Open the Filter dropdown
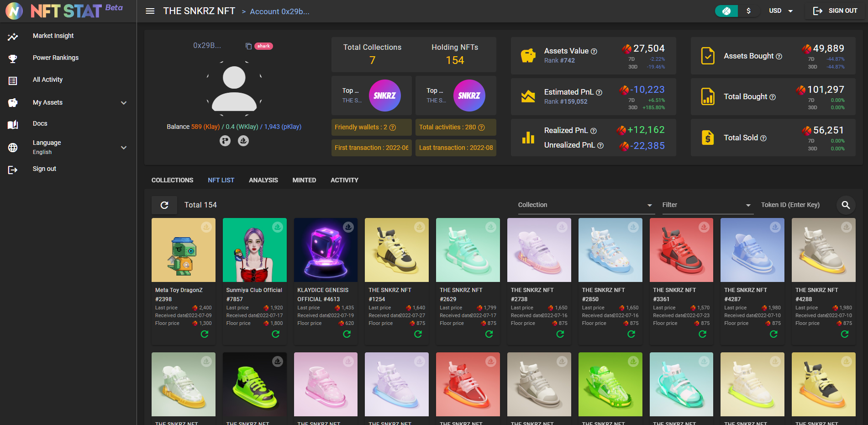The height and width of the screenshot is (425, 868). (706, 205)
